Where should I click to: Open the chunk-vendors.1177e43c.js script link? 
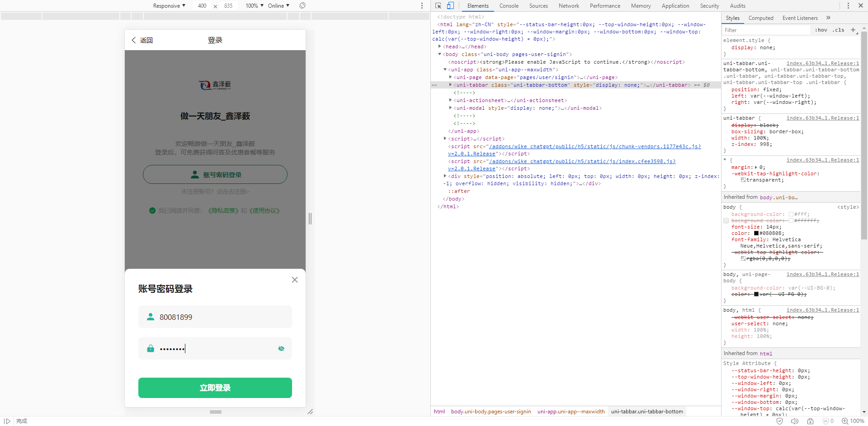click(594, 146)
